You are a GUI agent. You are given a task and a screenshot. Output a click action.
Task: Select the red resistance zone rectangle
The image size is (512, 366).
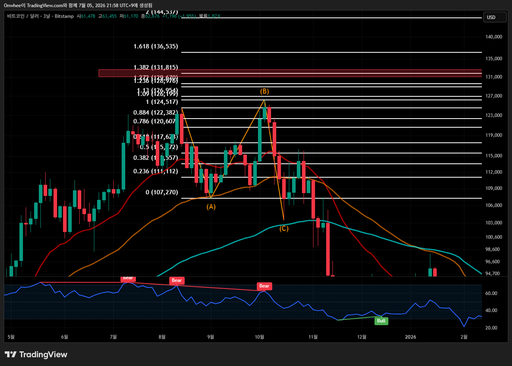(x=290, y=73)
